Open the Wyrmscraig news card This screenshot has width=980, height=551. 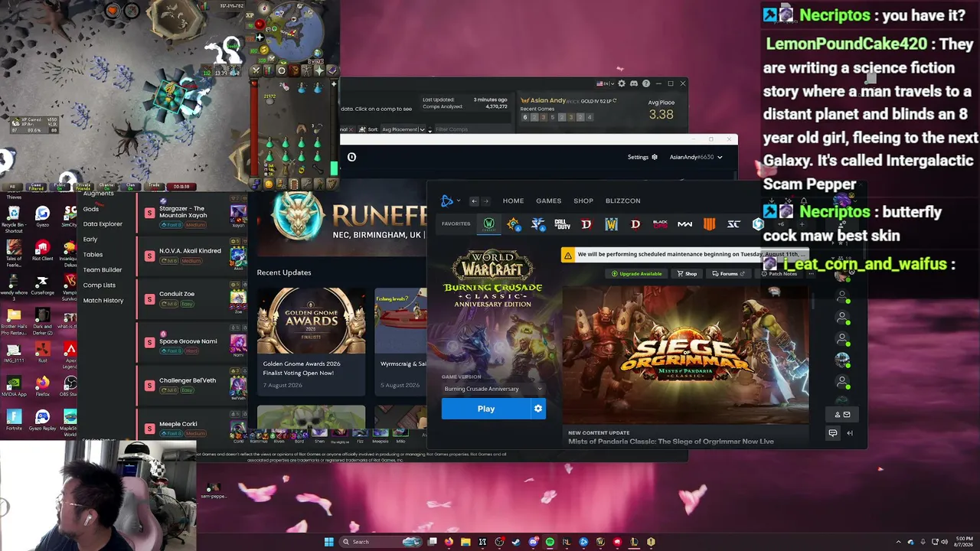click(x=400, y=341)
